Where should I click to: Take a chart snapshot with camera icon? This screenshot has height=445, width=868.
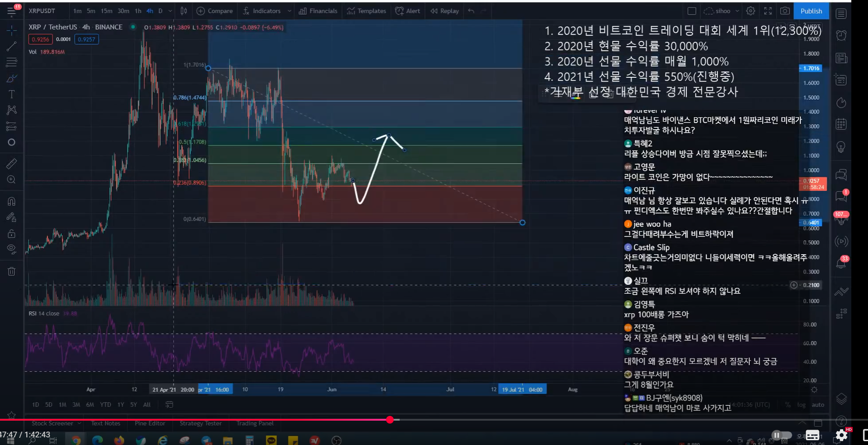[785, 11]
